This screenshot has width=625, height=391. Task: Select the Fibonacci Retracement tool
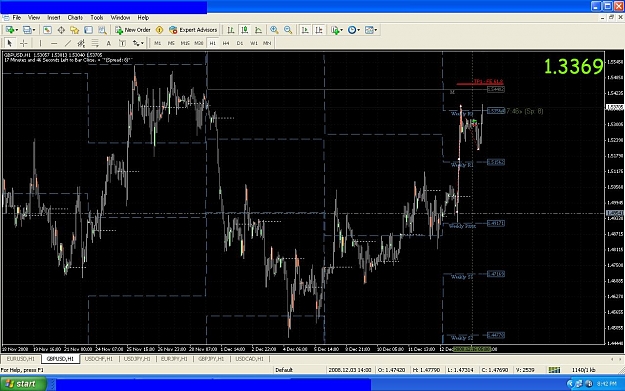tap(95, 43)
